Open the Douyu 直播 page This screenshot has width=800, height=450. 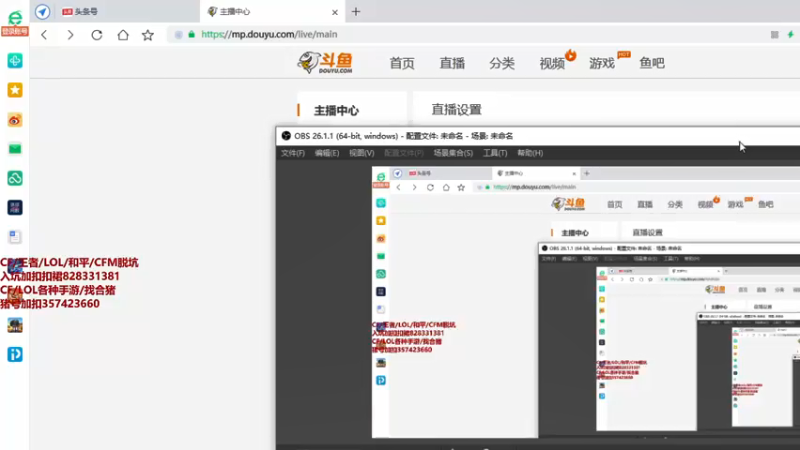[x=452, y=63]
